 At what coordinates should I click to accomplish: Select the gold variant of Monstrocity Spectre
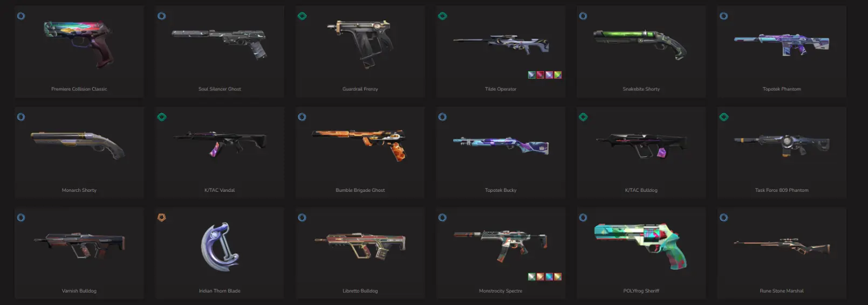(558, 276)
